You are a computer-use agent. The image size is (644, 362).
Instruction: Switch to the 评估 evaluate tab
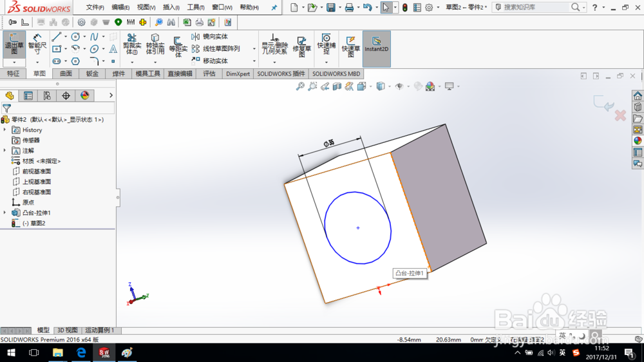click(x=209, y=73)
